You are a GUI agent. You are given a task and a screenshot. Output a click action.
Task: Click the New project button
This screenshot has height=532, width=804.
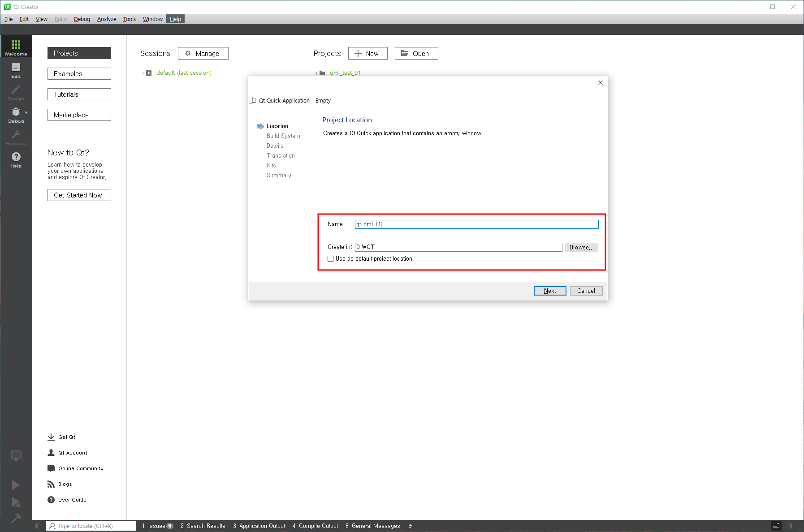(368, 53)
